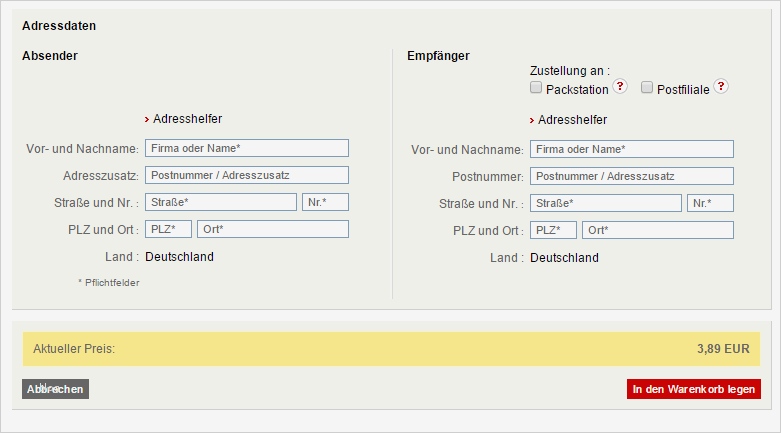Click the Absender house number field
This screenshot has width=781, height=433.
pyautogui.click(x=326, y=202)
